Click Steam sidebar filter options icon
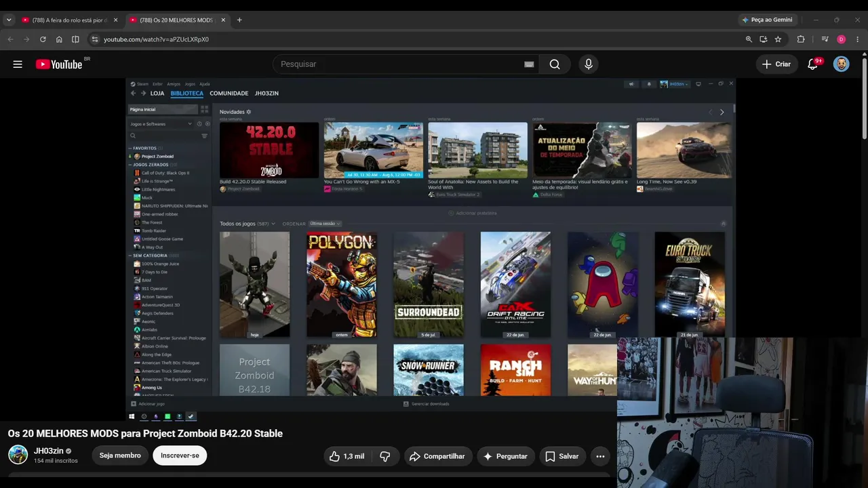This screenshot has width=868, height=488. 204,136
